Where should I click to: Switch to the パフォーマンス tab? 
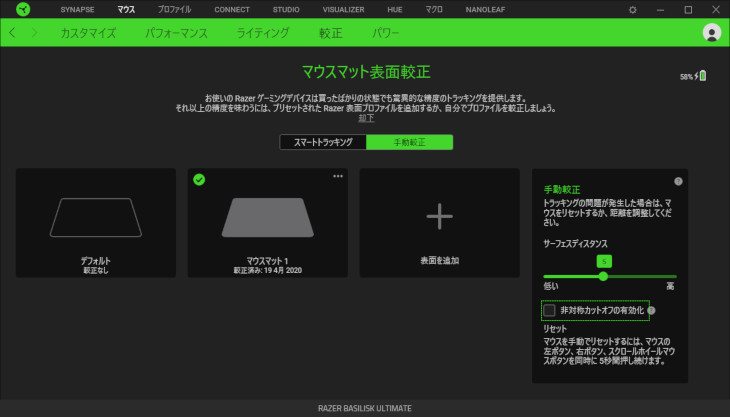pyautogui.click(x=176, y=33)
